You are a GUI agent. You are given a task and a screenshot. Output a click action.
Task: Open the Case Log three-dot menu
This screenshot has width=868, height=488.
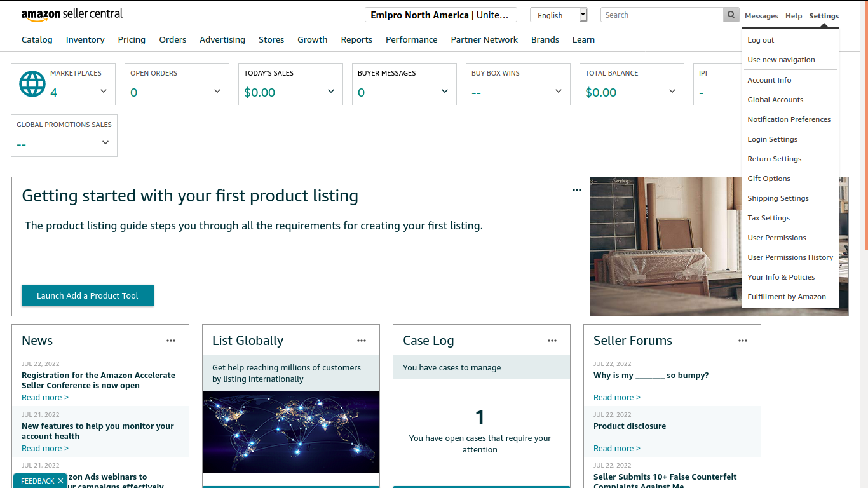pyautogui.click(x=552, y=341)
